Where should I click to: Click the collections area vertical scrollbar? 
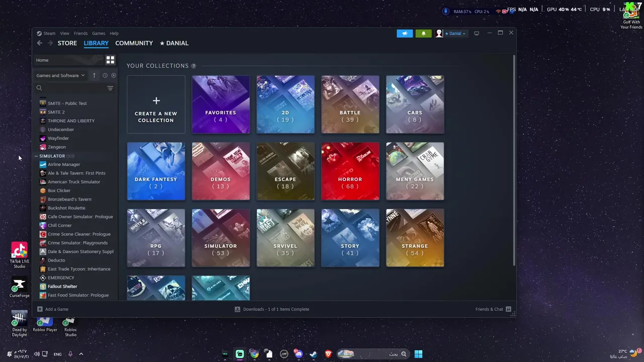(514, 161)
